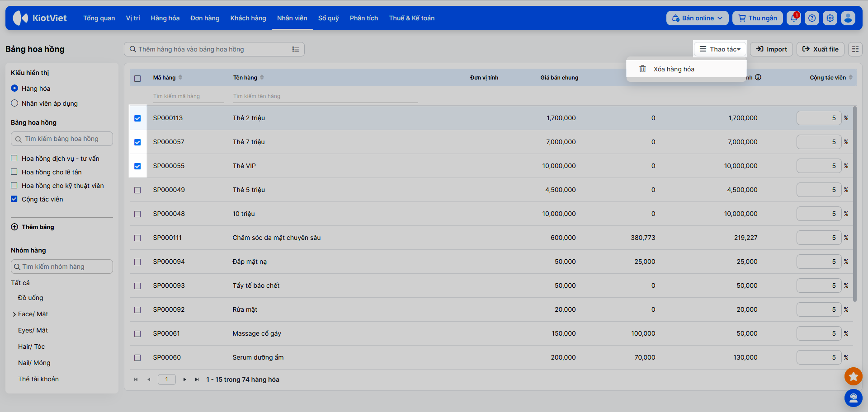Open the Khách hàng menu
Screen dimensions: 868x412
pyautogui.click(x=248, y=18)
